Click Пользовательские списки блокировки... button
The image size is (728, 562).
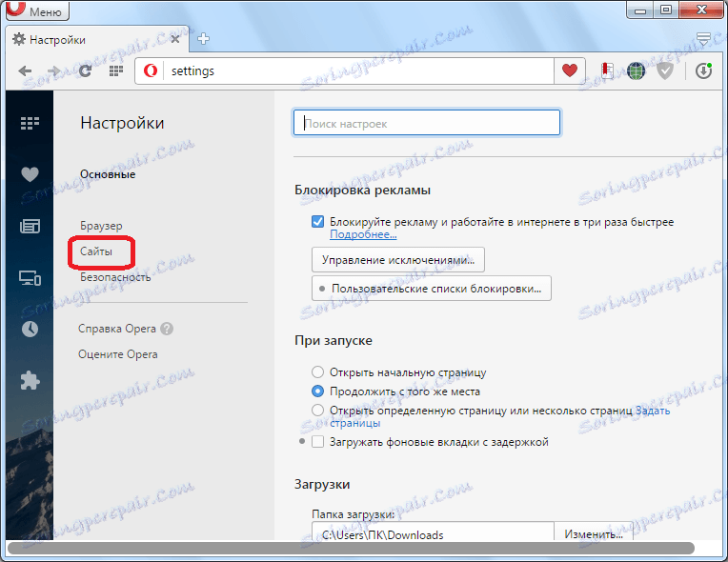432,289
